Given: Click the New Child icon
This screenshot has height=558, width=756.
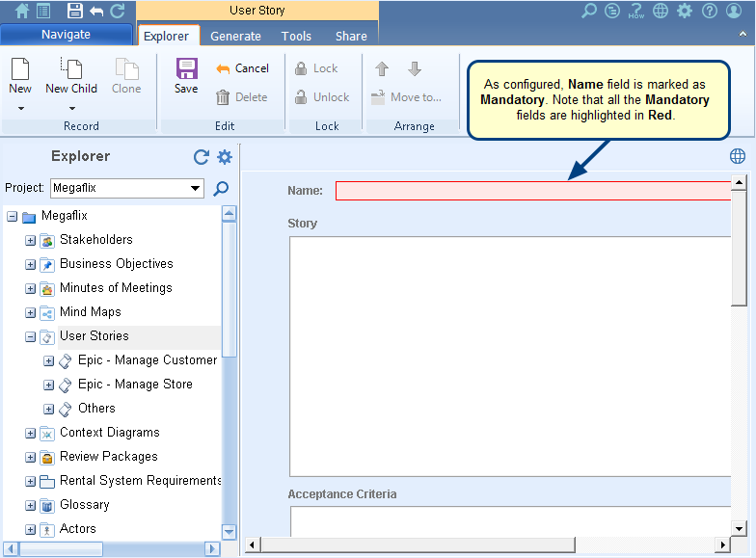Looking at the screenshot, I should click(71, 69).
